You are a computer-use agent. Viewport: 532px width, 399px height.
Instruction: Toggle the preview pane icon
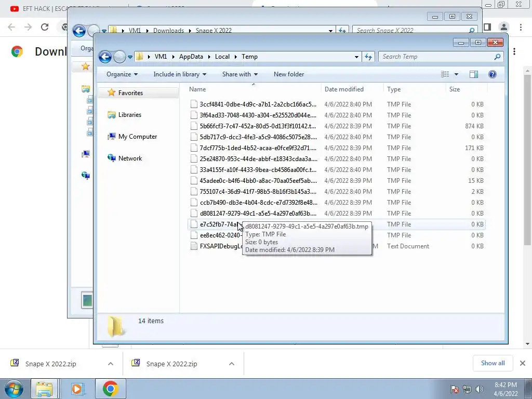474,74
